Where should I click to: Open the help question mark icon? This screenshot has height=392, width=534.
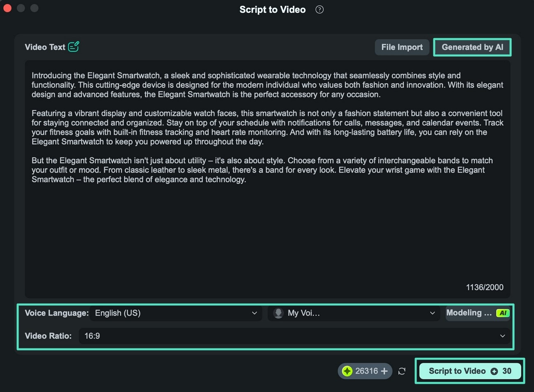[319, 9]
